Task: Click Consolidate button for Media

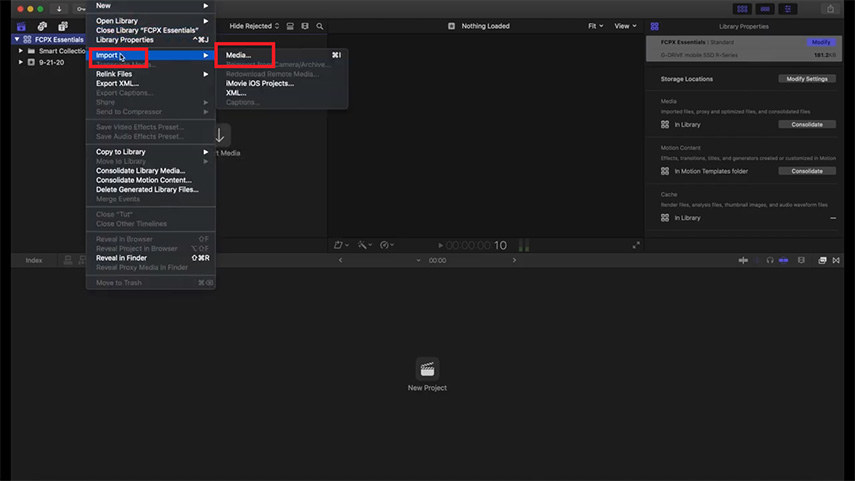Action: 807,124
